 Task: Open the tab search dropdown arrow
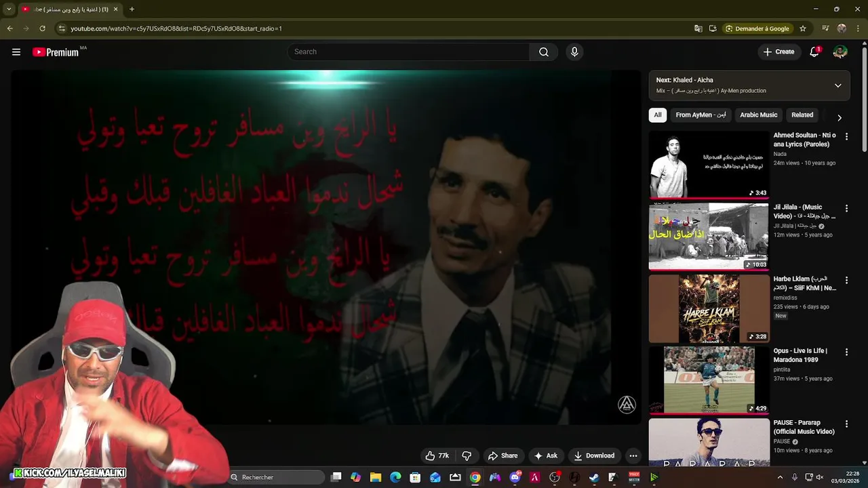click(9, 9)
